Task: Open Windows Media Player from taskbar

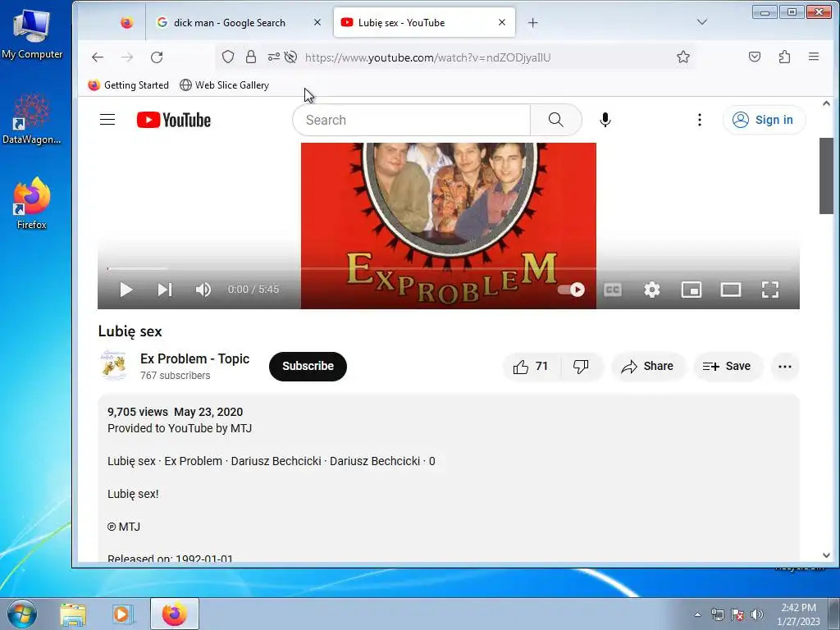Action: [121, 614]
